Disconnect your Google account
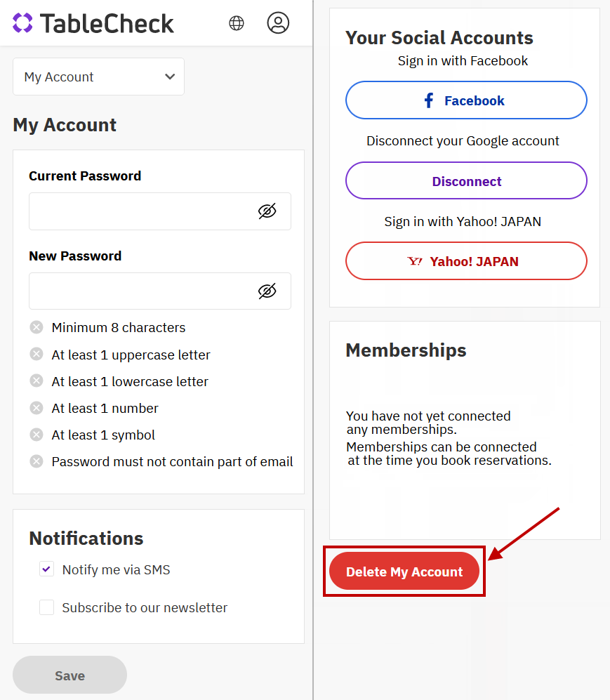The height and width of the screenshot is (700, 610). click(x=466, y=181)
